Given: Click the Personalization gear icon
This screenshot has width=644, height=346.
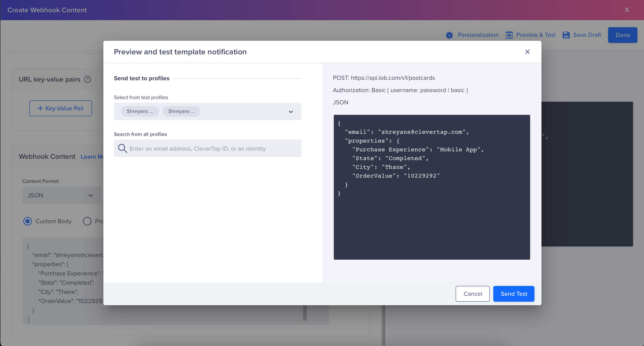Looking at the screenshot, I should click(x=449, y=35).
